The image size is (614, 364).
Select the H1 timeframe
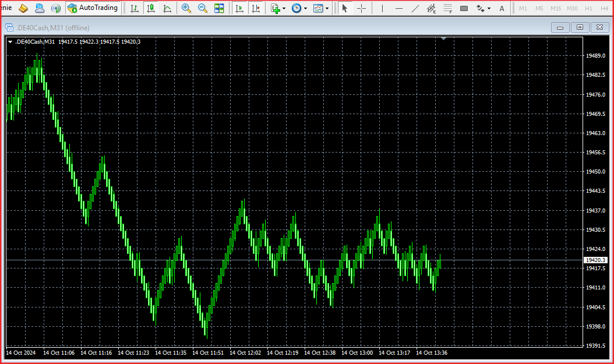588,8
